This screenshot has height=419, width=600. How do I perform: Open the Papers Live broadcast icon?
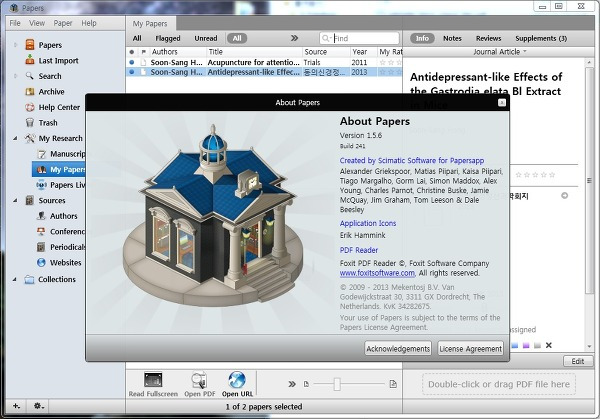click(42, 185)
